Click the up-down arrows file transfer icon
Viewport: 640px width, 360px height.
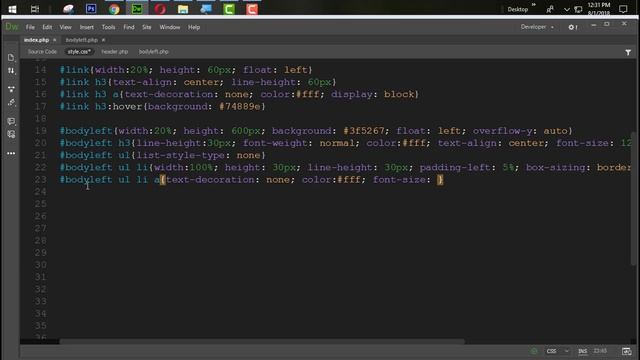point(11,71)
